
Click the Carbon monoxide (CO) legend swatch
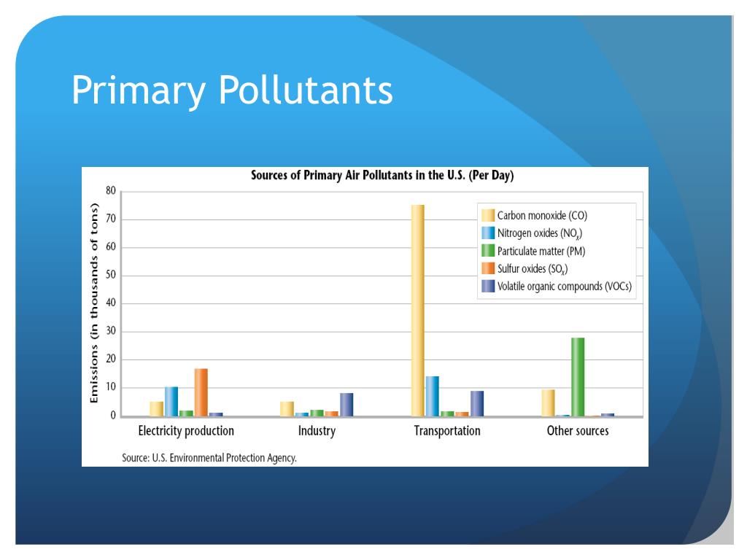coord(488,215)
